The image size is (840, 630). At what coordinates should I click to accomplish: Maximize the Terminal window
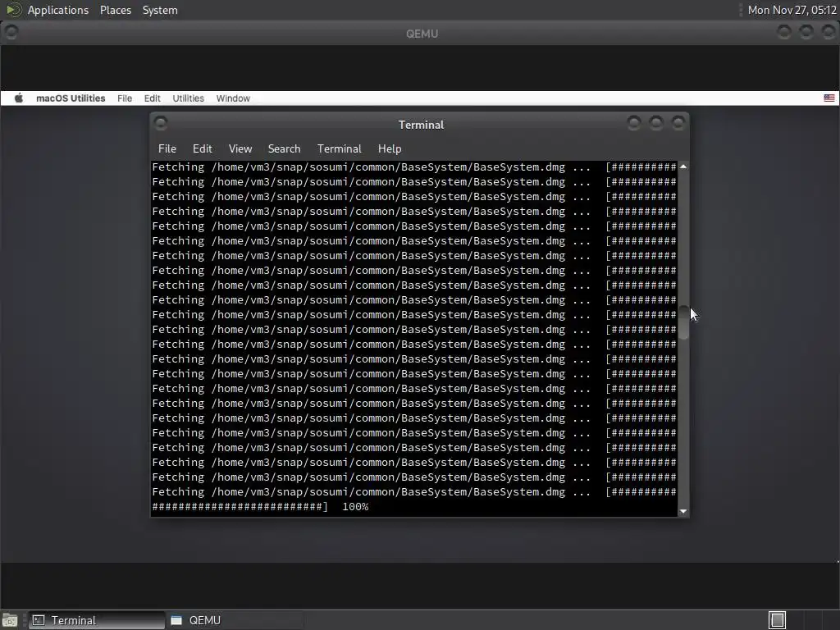point(655,124)
